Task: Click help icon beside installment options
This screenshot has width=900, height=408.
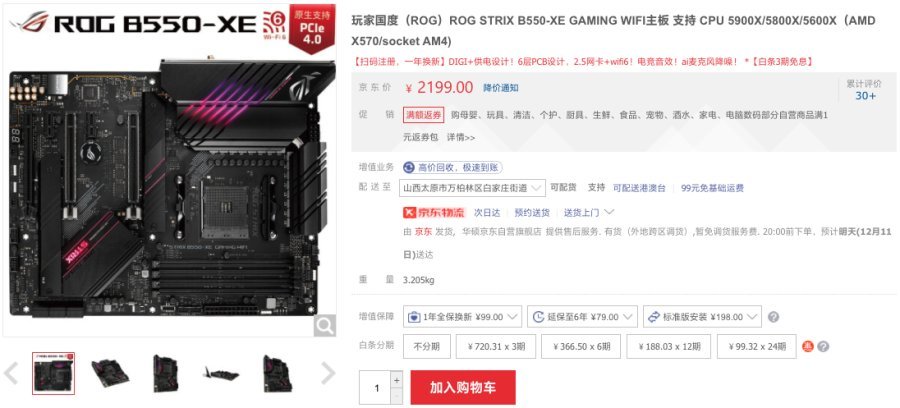Action: (x=823, y=347)
